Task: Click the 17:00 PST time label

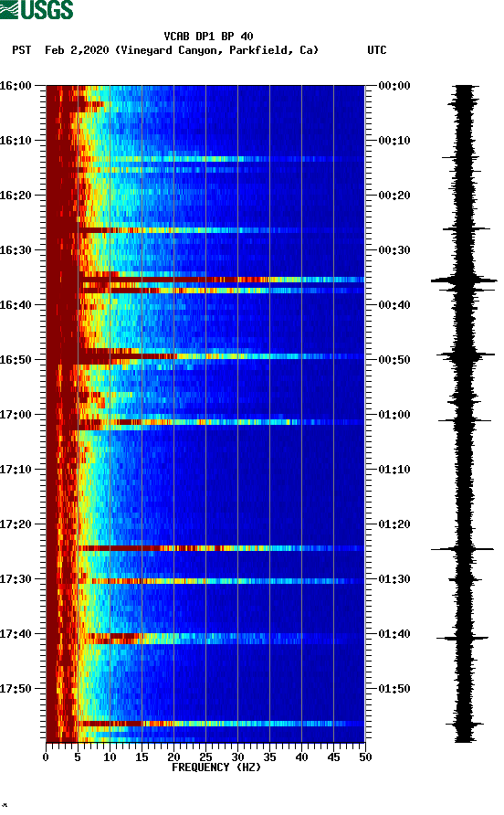Action: tap(16, 415)
